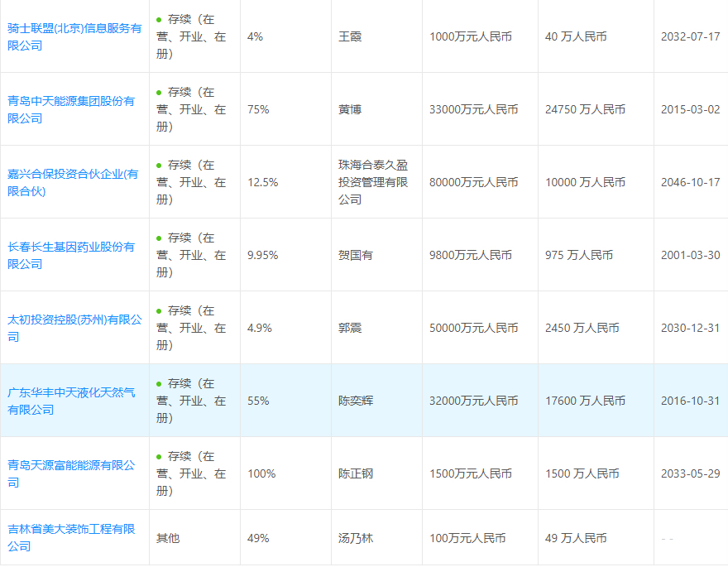Select legal representative 黄博
The width and height of the screenshot is (728, 567).
[350, 109]
